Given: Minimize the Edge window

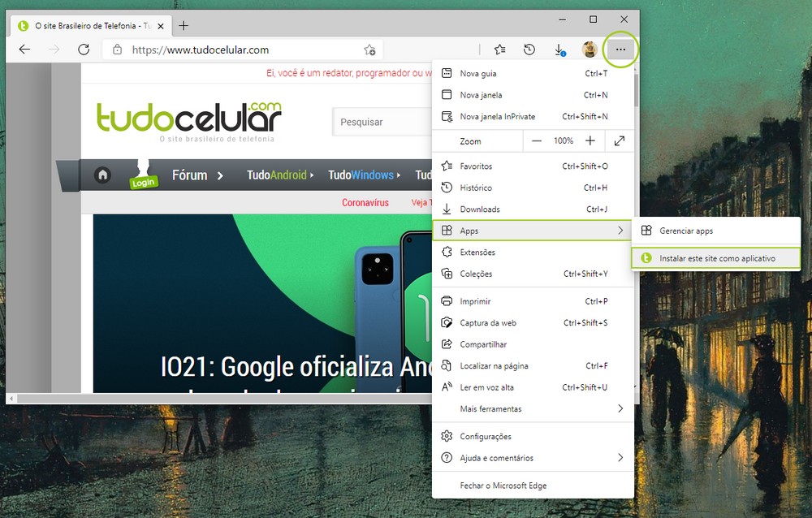Looking at the screenshot, I should 563,19.
